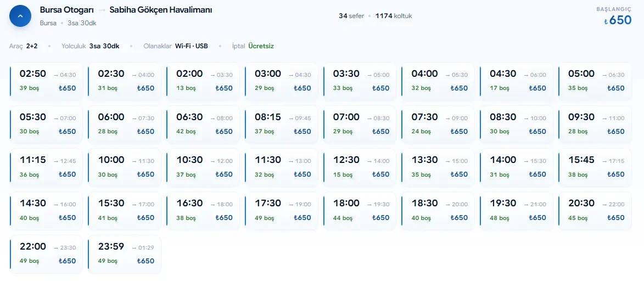Pick the 05:00 to 06:30 trip
Viewport: 644px width, 282px height.
[x=595, y=81]
